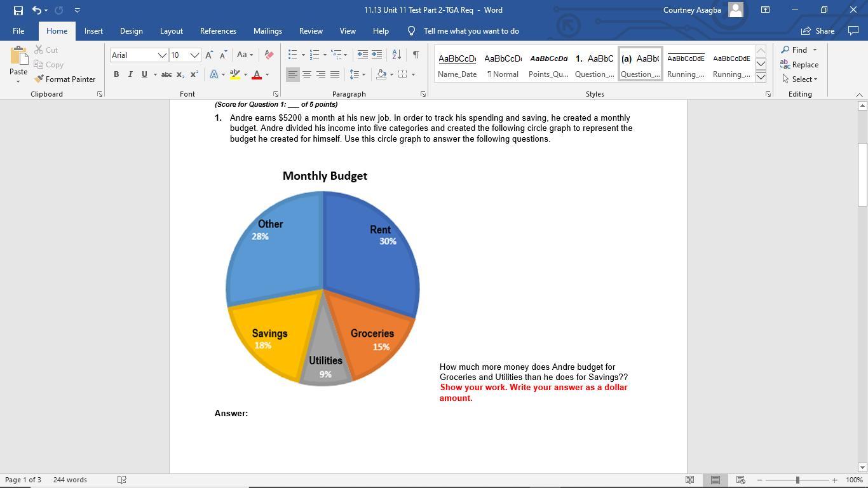Expand the Styles gallery more arrow
This screenshot has width=868, height=488.
(761, 77)
